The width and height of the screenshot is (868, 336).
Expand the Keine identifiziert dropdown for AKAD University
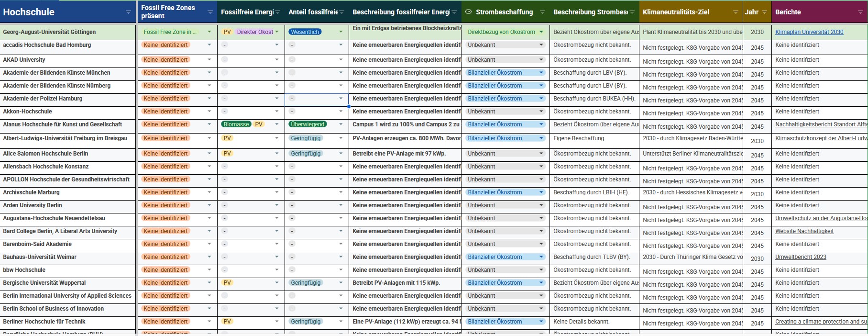[x=209, y=60]
